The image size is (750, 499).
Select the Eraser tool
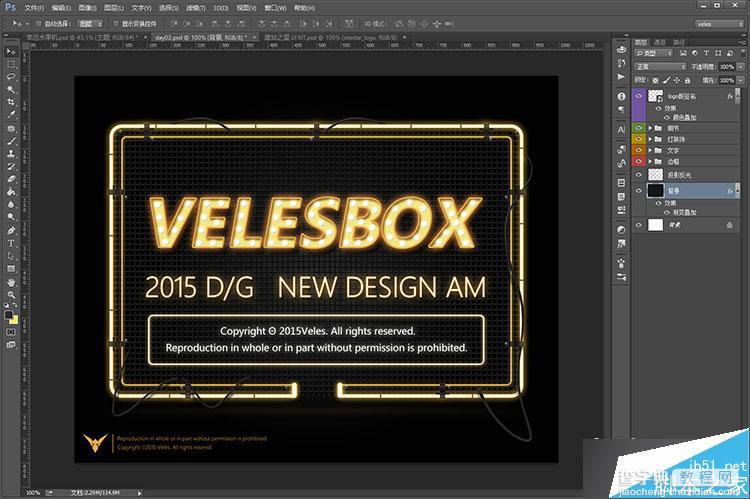click(x=11, y=179)
